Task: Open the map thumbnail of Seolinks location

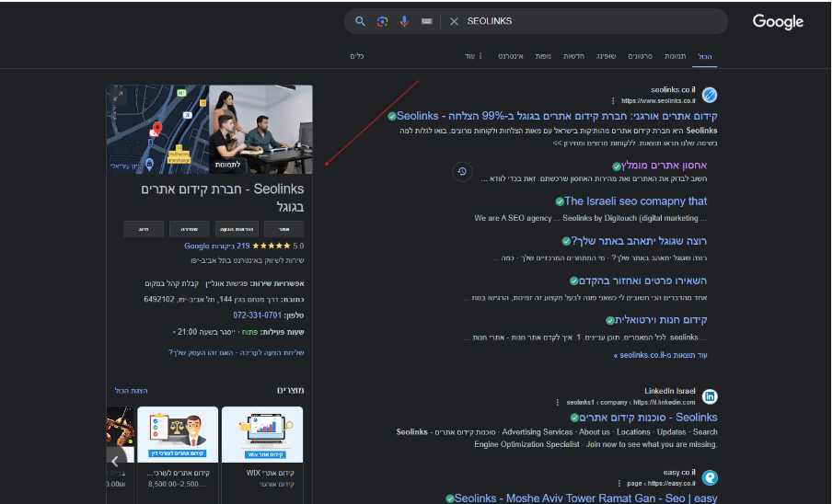Action: [x=157, y=130]
